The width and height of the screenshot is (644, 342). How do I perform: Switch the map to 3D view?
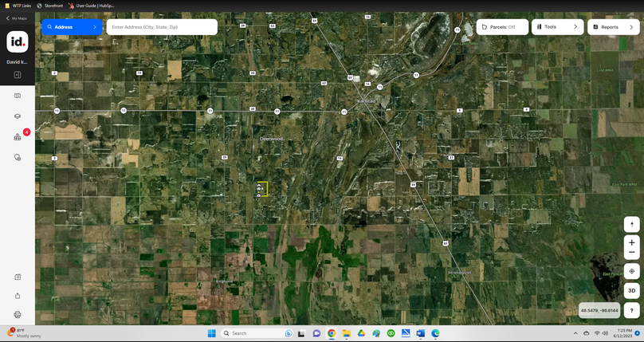[631, 291]
